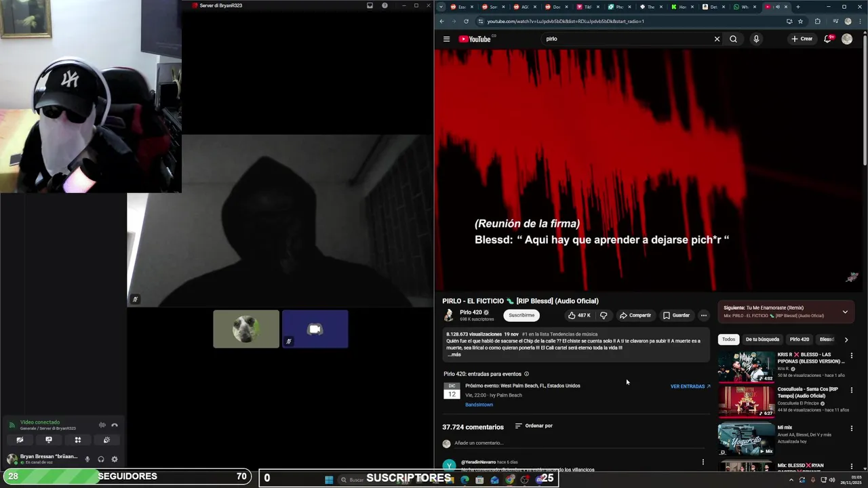Save video with Guardar button
Screen dimensions: 868x488
coord(676,315)
